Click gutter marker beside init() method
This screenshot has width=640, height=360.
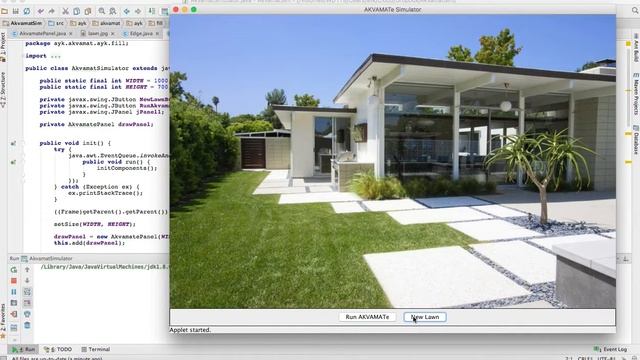[13, 143]
